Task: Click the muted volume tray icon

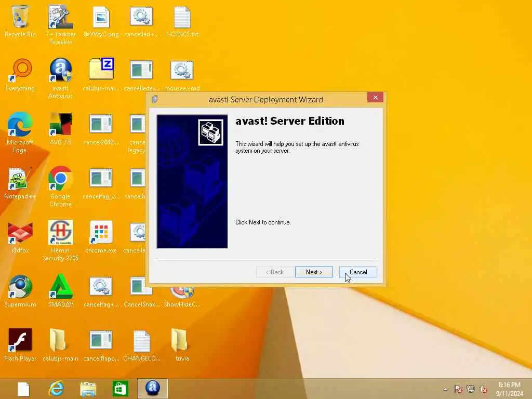Action: click(483, 389)
